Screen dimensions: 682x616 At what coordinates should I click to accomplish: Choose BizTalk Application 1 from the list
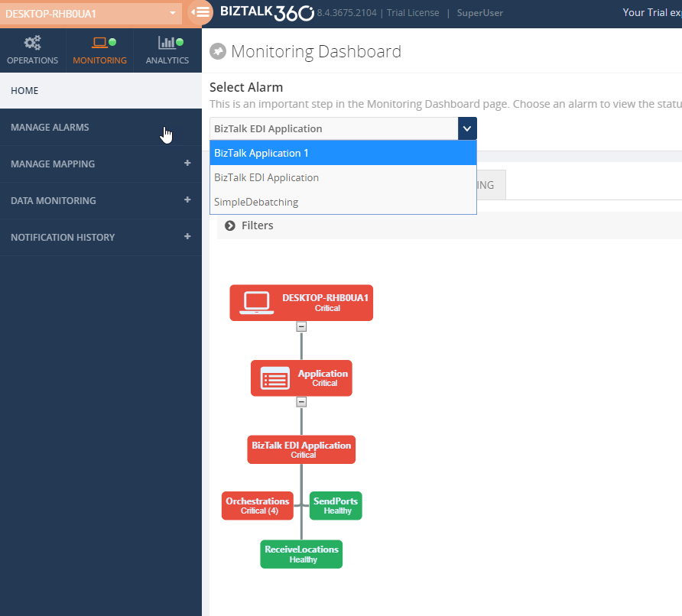(x=343, y=153)
